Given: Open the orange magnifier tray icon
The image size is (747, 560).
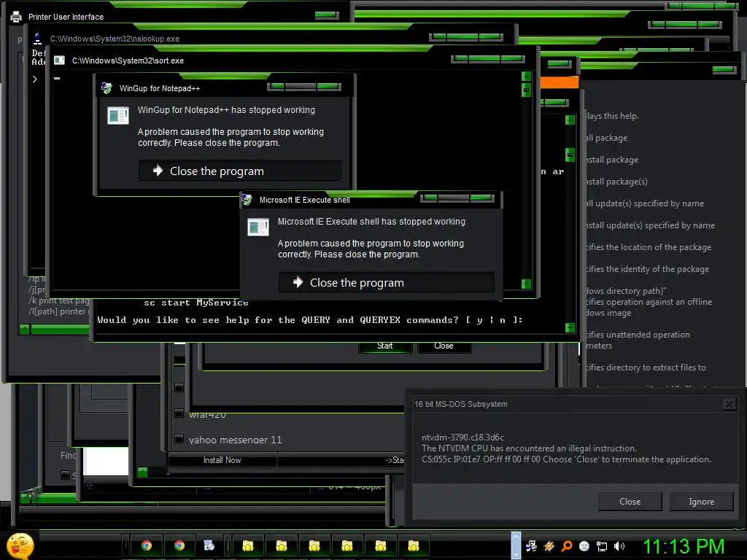Looking at the screenshot, I should tap(566, 546).
